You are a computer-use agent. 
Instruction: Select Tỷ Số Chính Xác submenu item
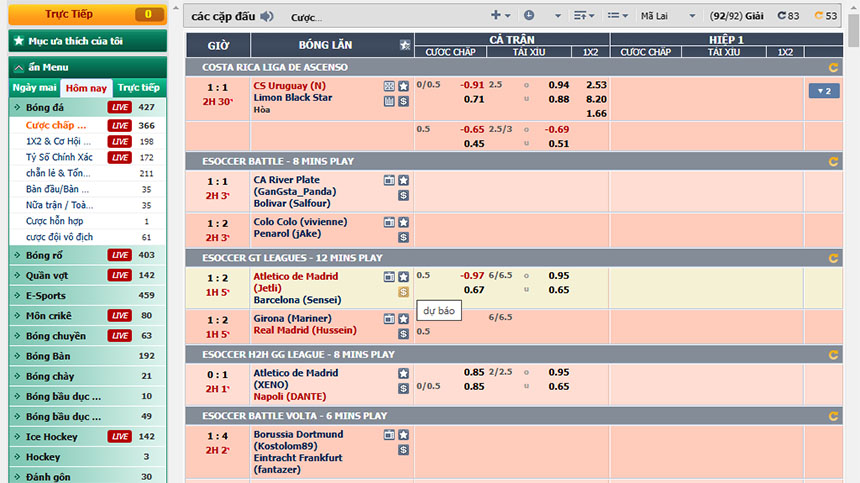pyautogui.click(x=59, y=157)
